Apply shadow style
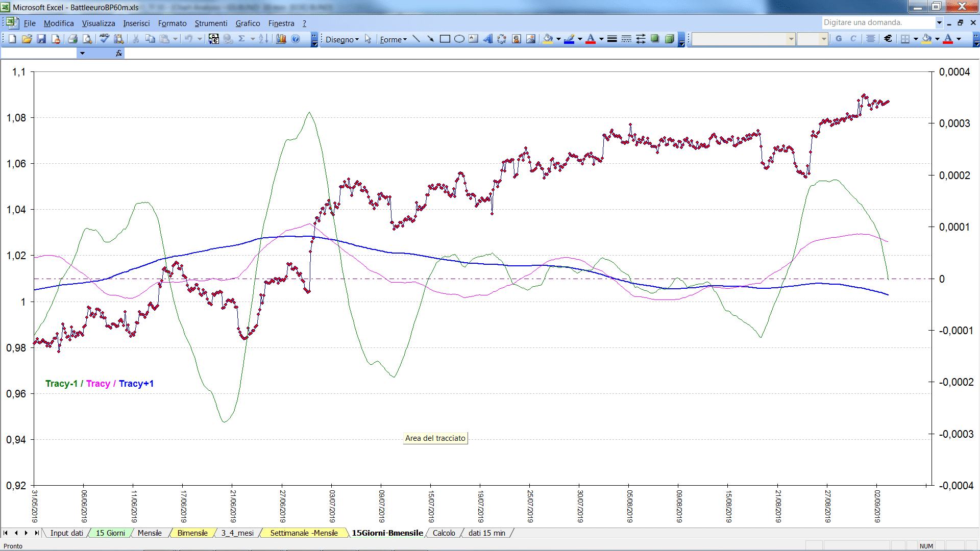 point(655,39)
